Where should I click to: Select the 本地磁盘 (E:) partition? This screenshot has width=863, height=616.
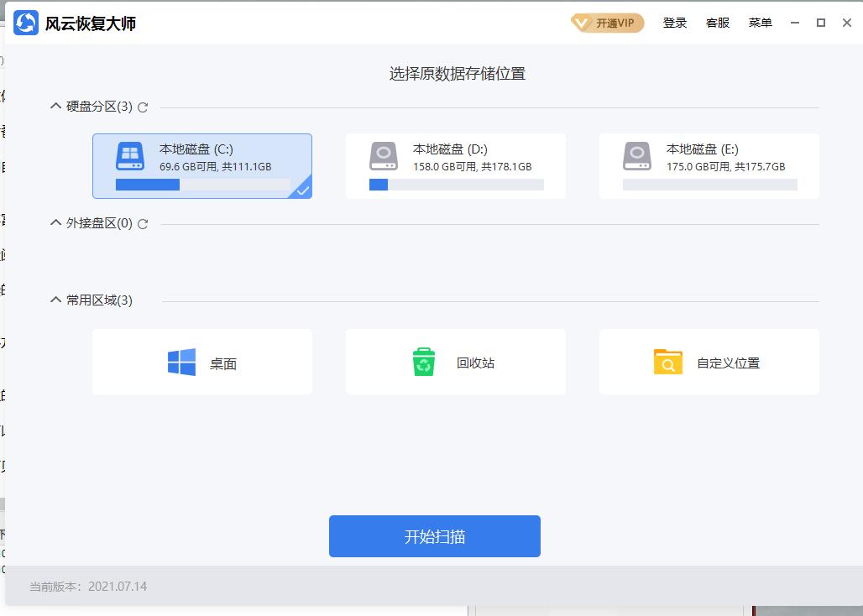tap(709, 165)
